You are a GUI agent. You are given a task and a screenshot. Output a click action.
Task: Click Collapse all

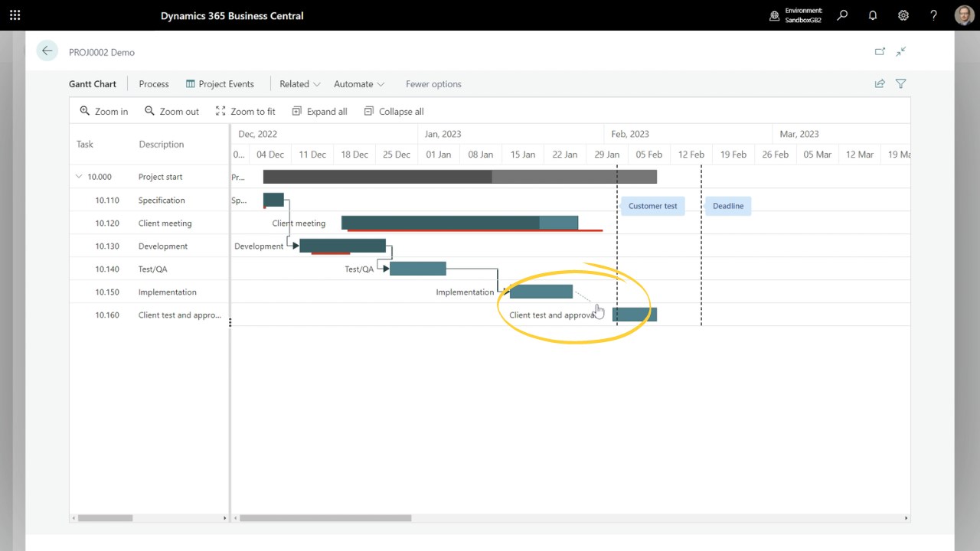click(394, 112)
